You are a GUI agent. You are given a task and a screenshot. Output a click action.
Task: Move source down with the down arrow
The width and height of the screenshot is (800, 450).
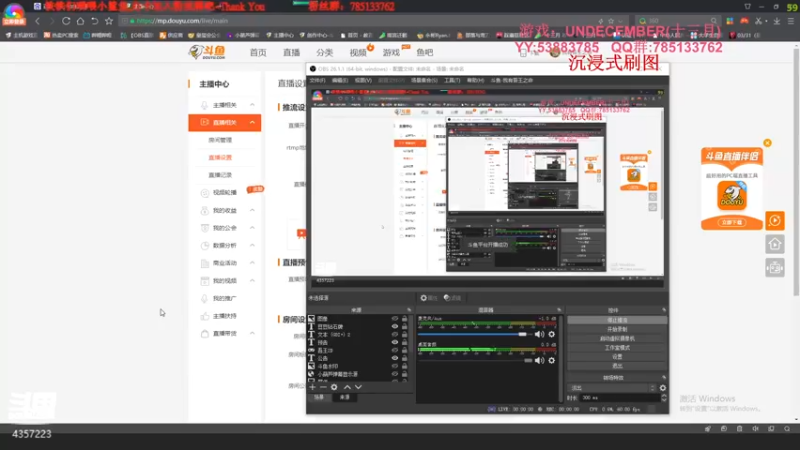pos(358,387)
